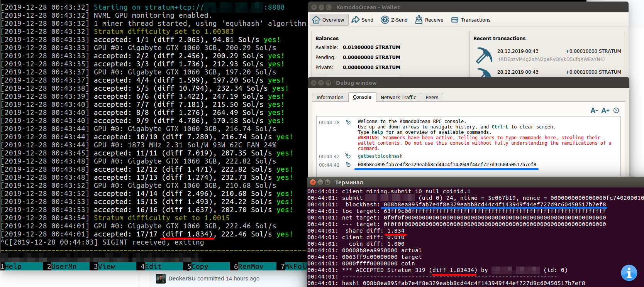This screenshot has width=644, height=287.
Task: Click the Starting on stratum+tcp:// line
Action: (189, 7)
